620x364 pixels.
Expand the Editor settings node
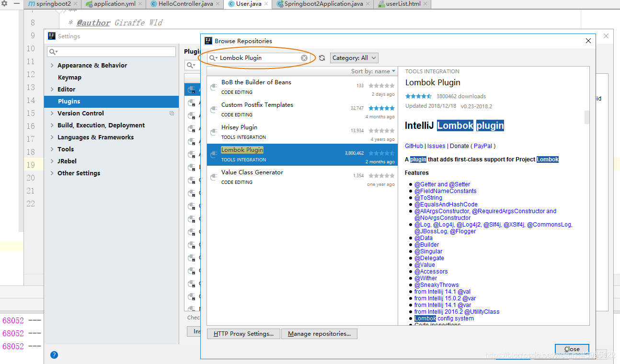click(x=52, y=90)
